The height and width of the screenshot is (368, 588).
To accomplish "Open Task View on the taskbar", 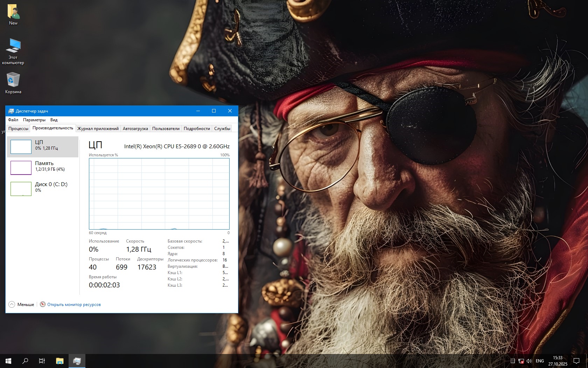I will point(42,361).
